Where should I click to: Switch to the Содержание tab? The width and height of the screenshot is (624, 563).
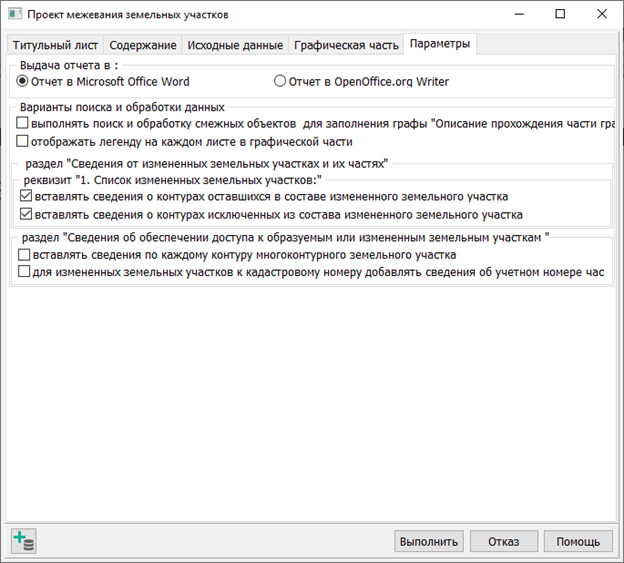tap(143, 45)
